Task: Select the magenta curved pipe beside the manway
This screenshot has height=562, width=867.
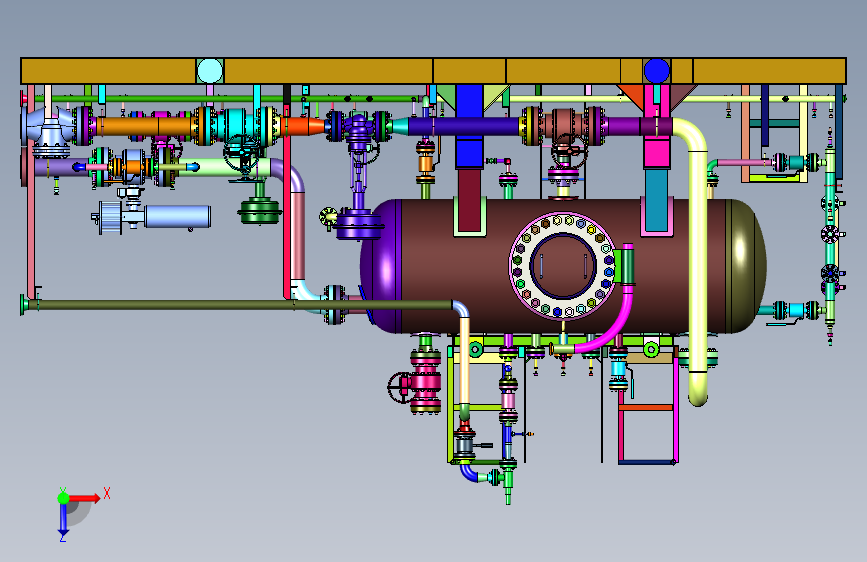Action: pyautogui.click(x=614, y=324)
